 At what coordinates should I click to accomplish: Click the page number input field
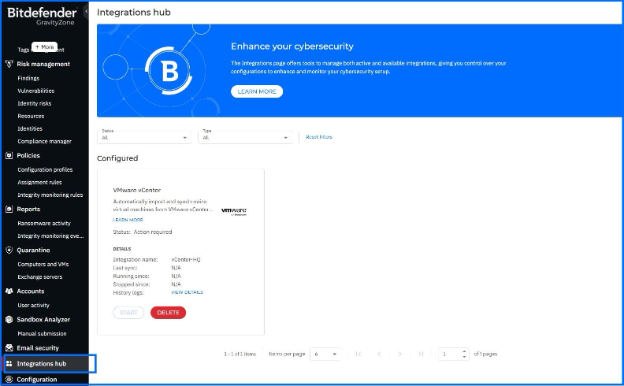450,354
